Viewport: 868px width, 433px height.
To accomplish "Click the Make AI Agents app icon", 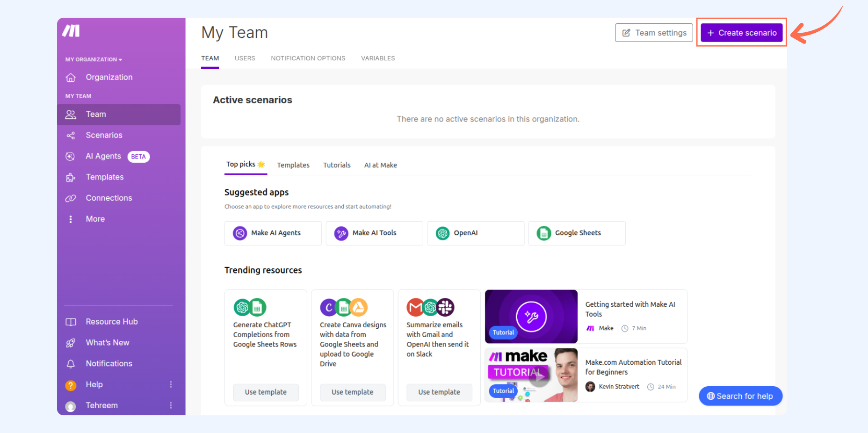I will pos(240,233).
